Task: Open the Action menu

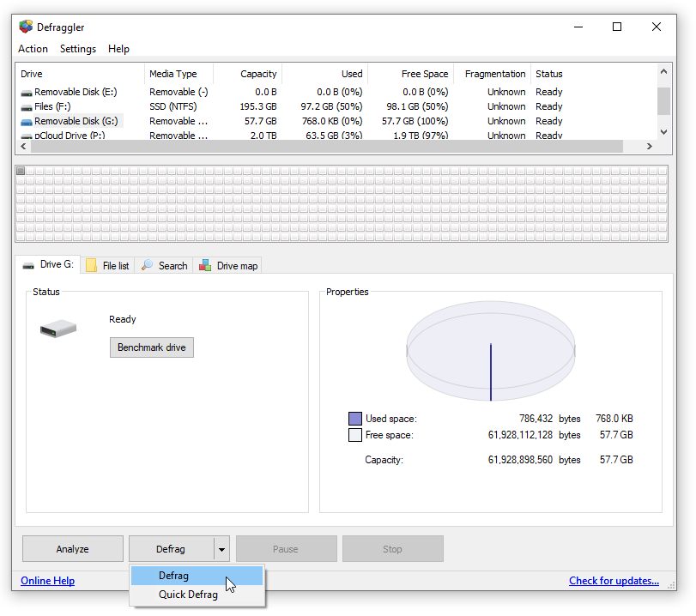Action: click(x=33, y=49)
